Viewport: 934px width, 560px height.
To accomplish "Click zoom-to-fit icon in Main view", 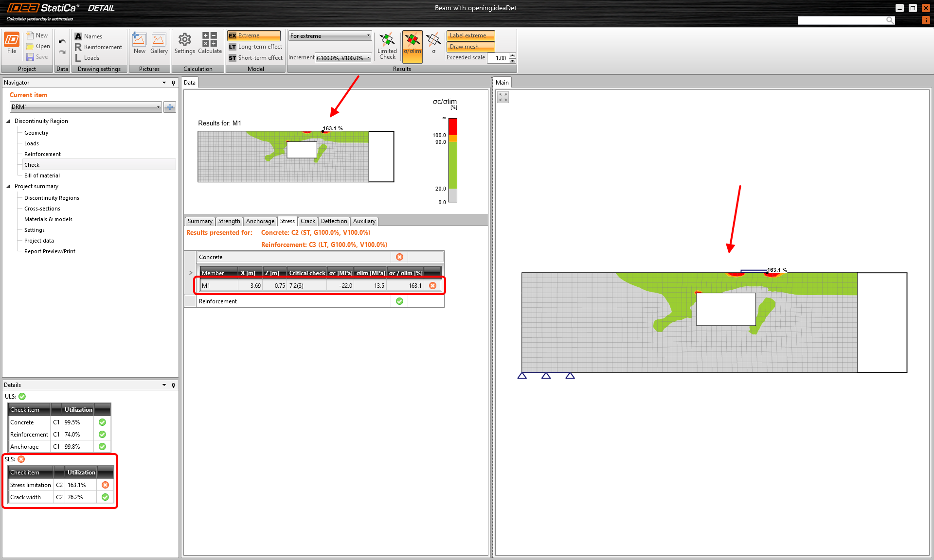I will [503, 97].
